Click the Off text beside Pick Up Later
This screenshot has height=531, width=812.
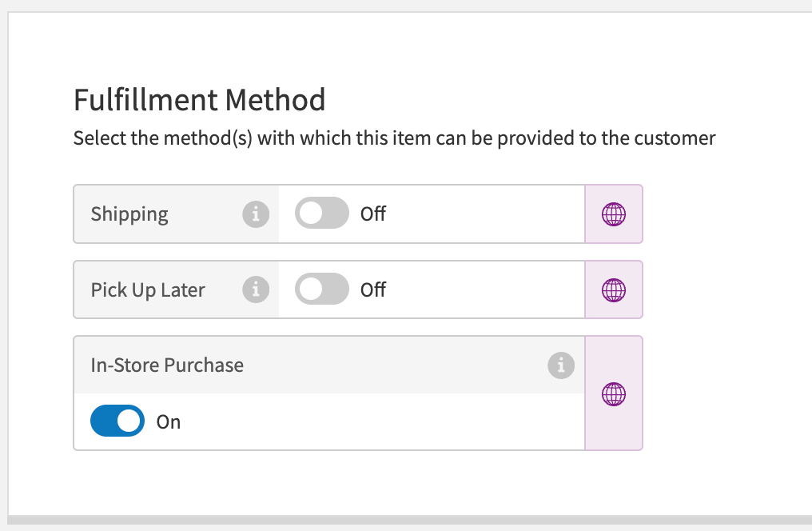[x=372, y=289]
